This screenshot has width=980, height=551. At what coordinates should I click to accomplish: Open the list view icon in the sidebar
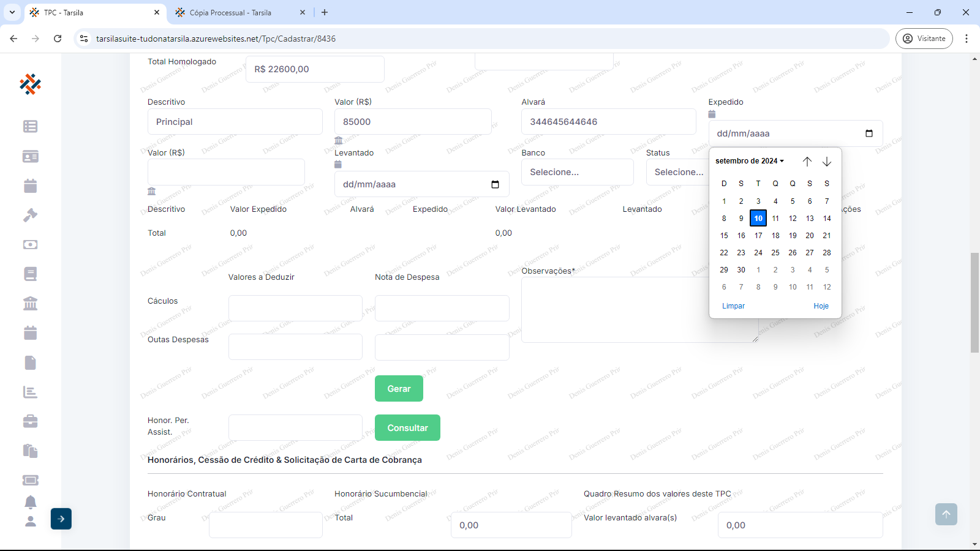30,126
